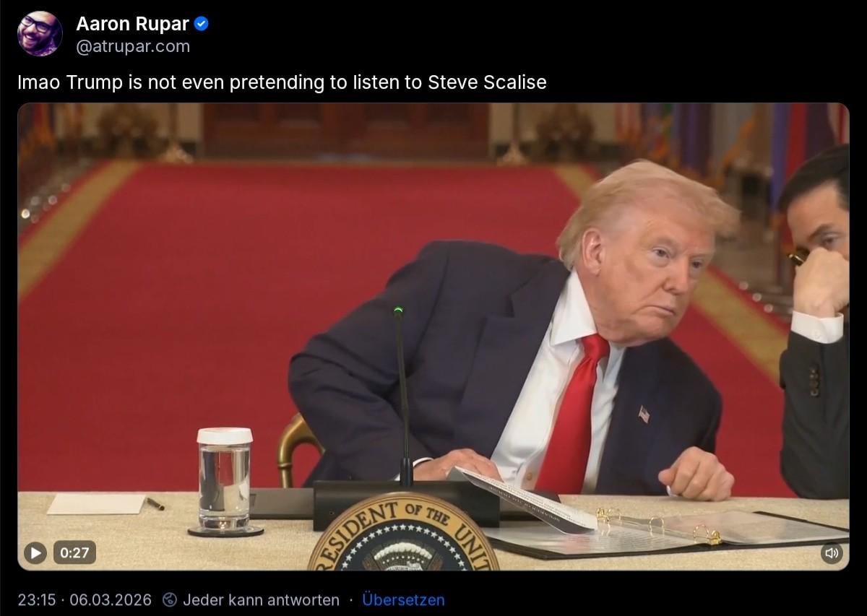Select the post text about Steve Scalise
The height and width of the screenshot is (616, 867).
[282, 82]
